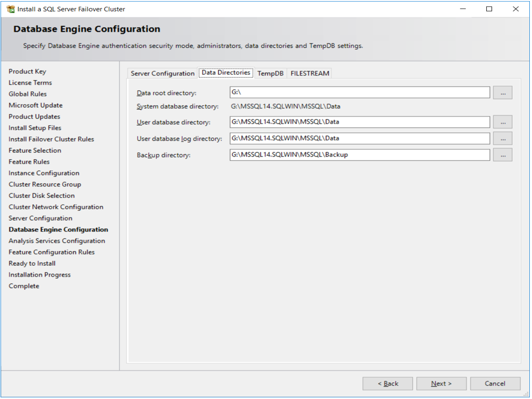
Task: Click the System database directory path text
Action: pos(286,106)
